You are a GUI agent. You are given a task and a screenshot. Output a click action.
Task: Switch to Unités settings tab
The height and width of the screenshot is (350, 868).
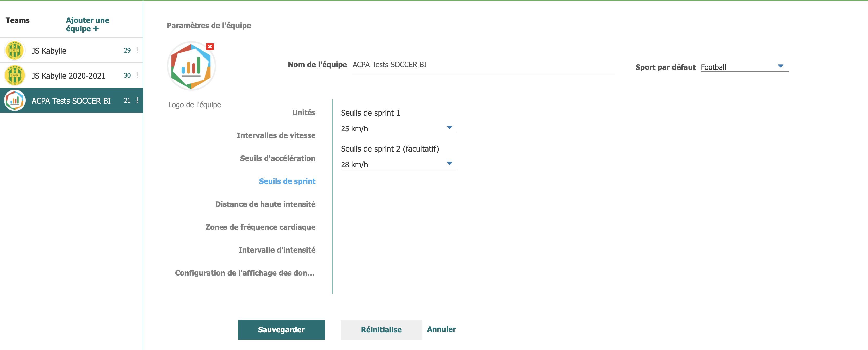click(x=303, y=113)
